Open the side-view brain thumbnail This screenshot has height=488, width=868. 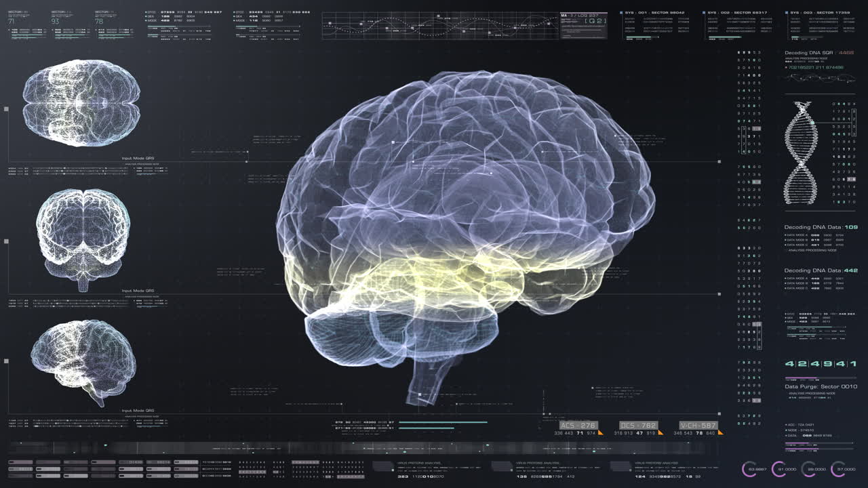[x=83, y=362]
